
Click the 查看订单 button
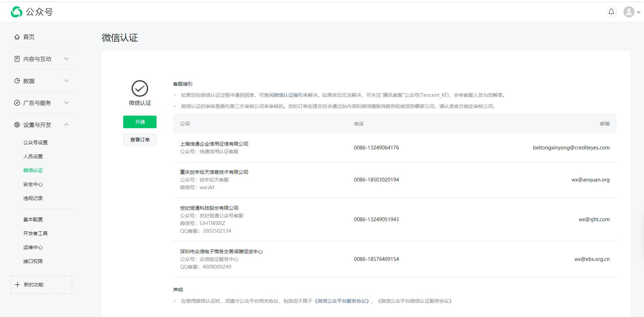140,140
